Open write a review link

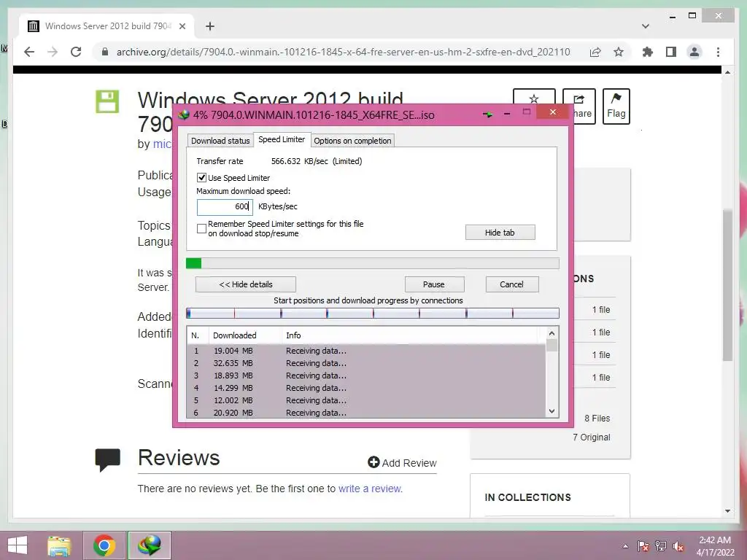coord(370,489)
